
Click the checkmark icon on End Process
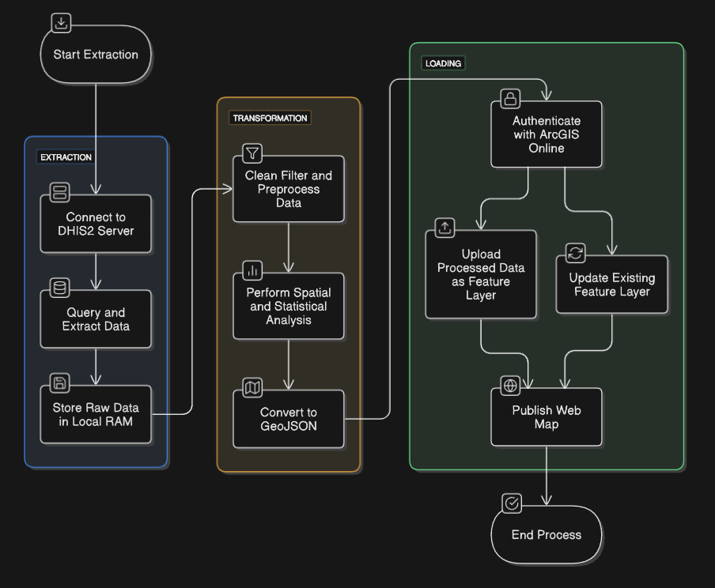click(x=512, y=503)
